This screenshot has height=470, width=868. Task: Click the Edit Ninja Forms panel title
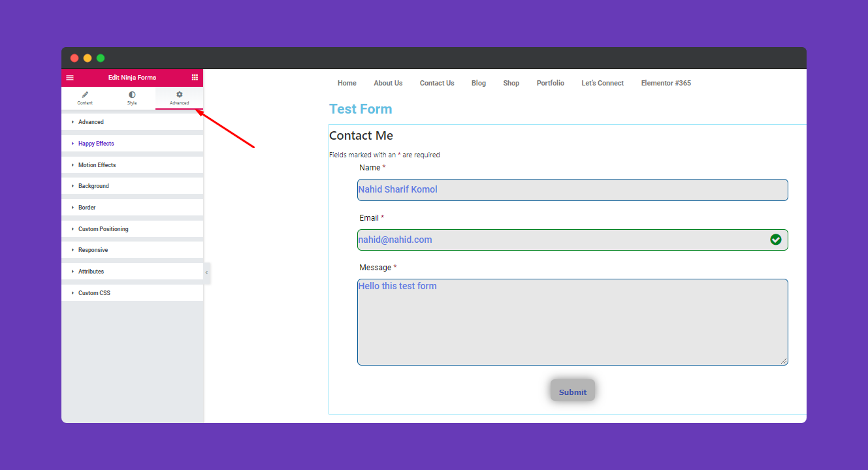click(x=132, y=78)
